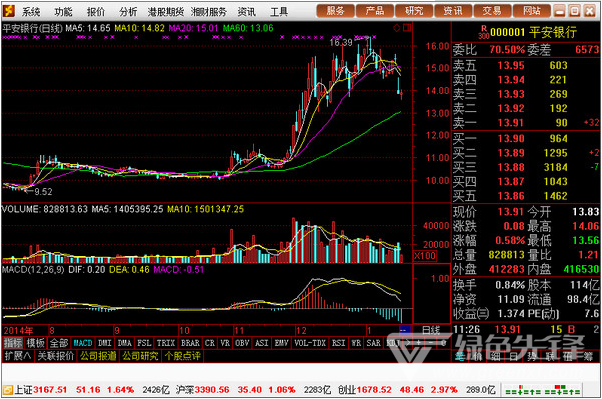The height and width of the screenshot is (399, 602).
Task: Open the 日线 period selector
Action: click(x=431, y=330)
